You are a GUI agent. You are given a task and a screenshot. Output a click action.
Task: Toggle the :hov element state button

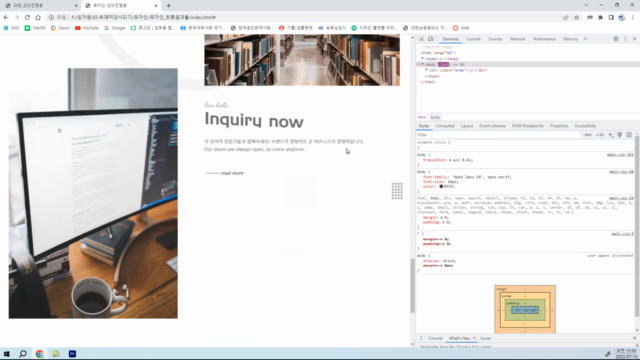(x=587, y=135)
